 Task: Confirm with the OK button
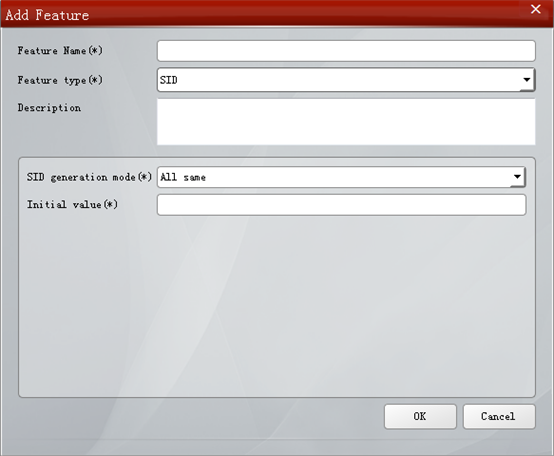(420, 417)
